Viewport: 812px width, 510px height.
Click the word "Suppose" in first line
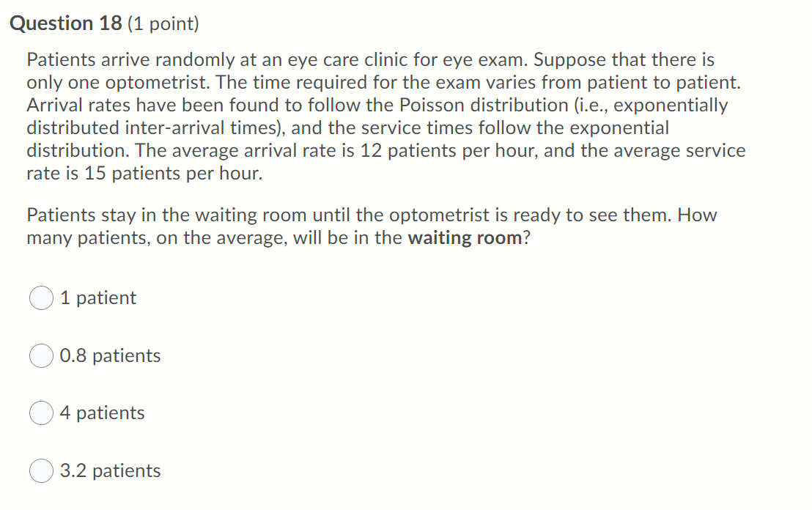(x=569, y=60)
